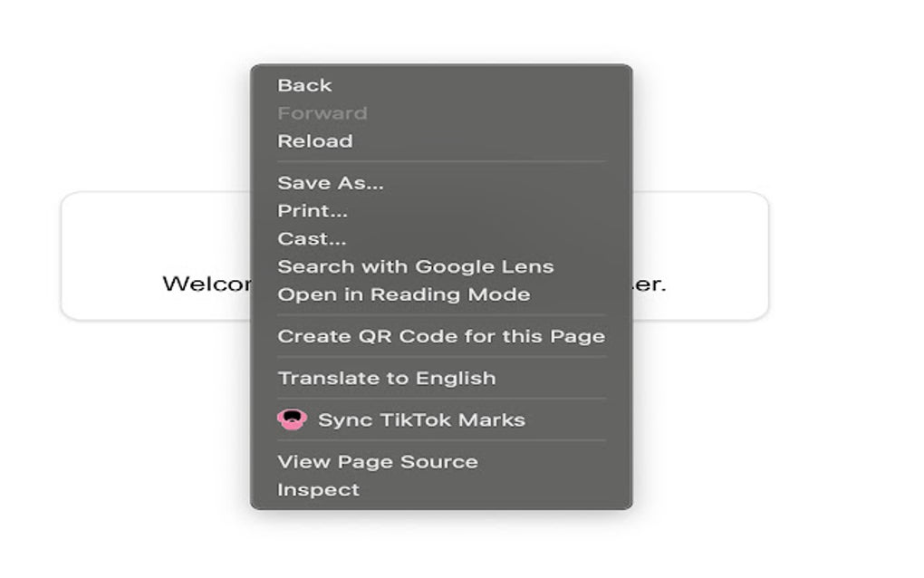This screenshot has height=578, width=924.
Task: Select Search with Google Lens
Action: [x=415, y=267]
